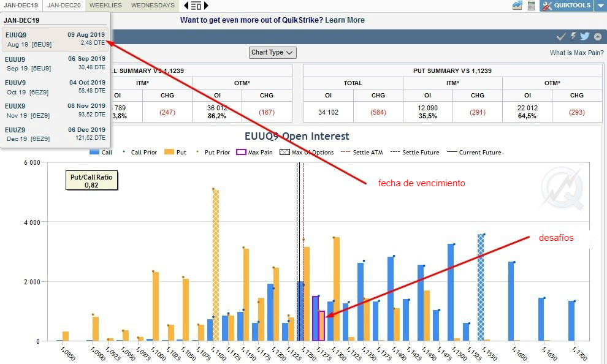Open the Chart Type dropdown
Viewport: 607px width, 364px height.
click(273, 53)
